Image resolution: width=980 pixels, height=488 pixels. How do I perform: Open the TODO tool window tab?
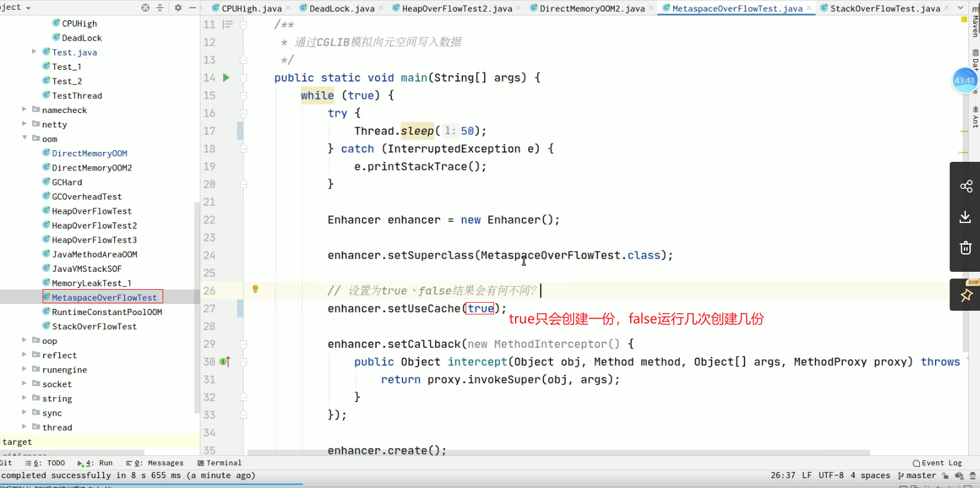click(45, 463)
